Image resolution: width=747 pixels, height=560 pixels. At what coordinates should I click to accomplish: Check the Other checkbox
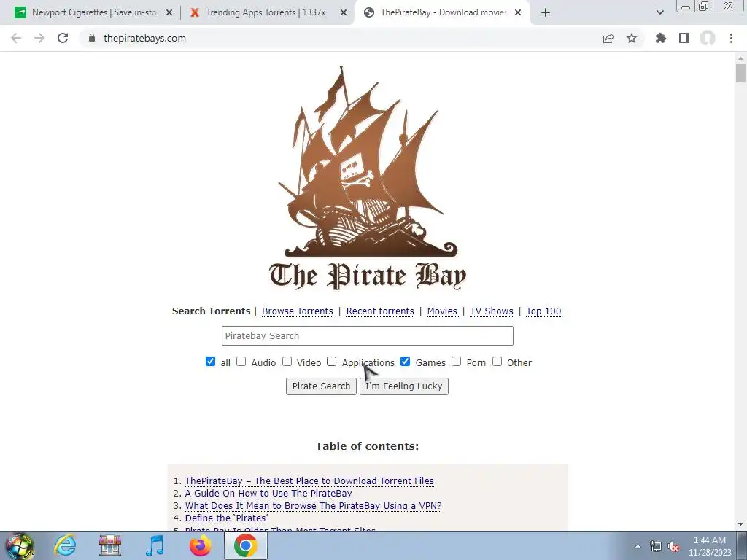[497, 362]
